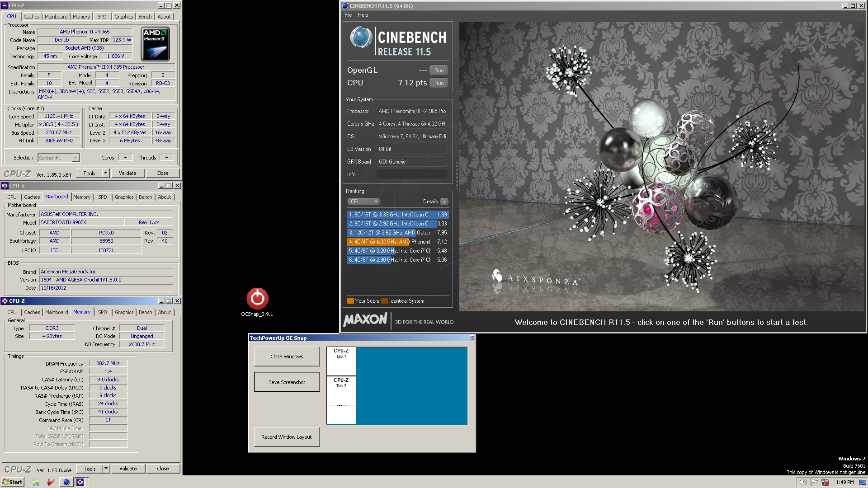The height and width of the screenshot is (488, 868).
Task: Open Action Center flag icon
Action: click(x=814, y=482)
